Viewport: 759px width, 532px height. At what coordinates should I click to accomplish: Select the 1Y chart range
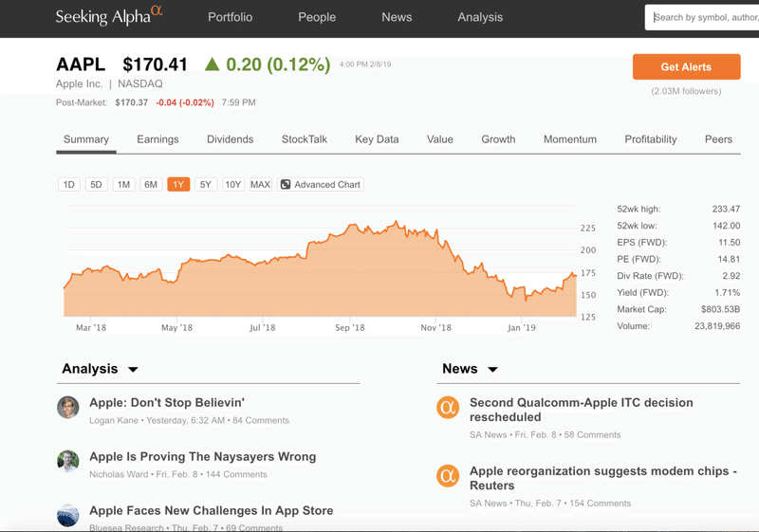(x=178, y=184)
